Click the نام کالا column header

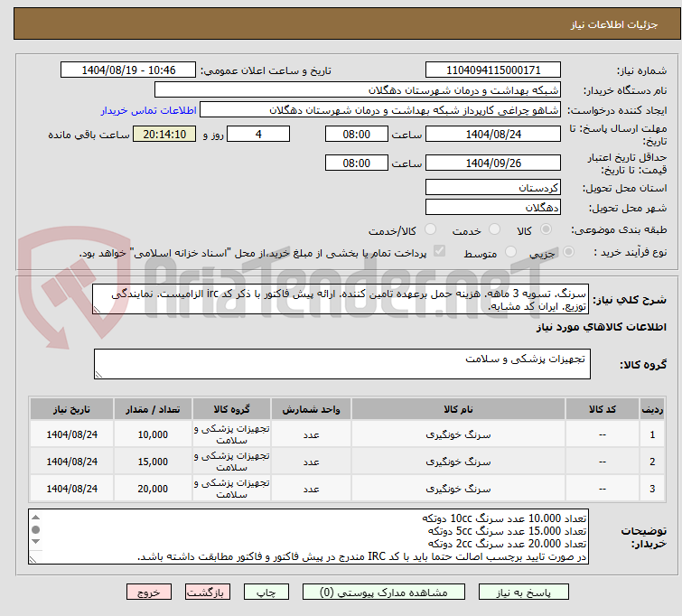[458, 409]
